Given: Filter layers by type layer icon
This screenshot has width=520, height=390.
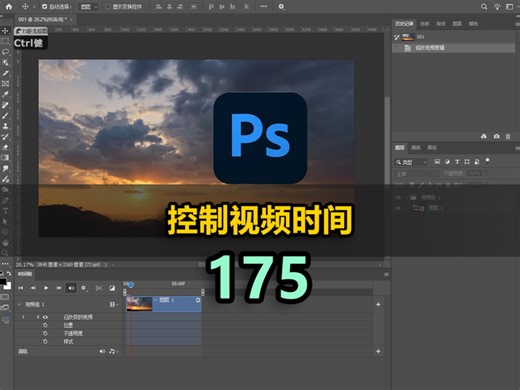Looking at the screenshot, I should pos(457,162).
